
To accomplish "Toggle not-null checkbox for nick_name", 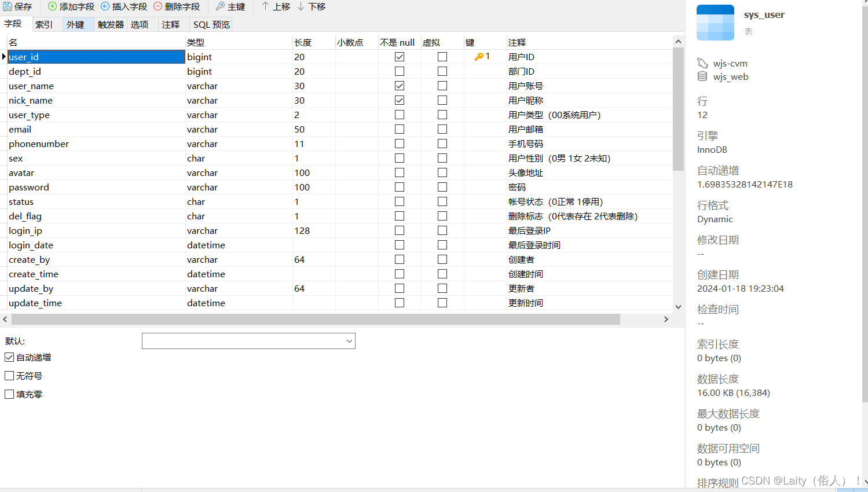I will tap(400, 100).
